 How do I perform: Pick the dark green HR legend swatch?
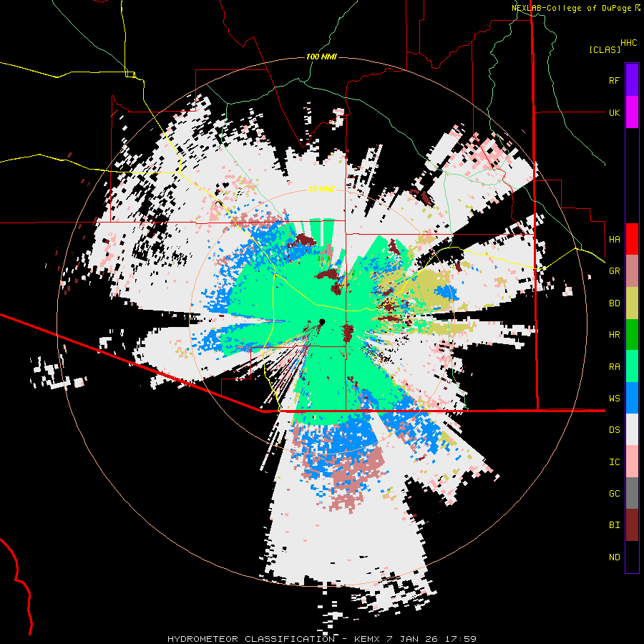tap(632, 335)
